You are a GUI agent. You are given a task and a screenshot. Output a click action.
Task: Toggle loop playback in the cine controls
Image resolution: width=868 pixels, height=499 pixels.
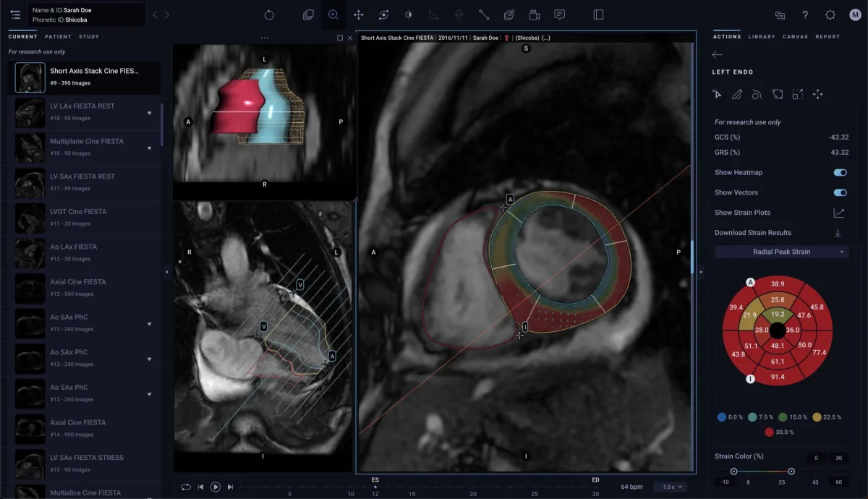point(186,487)
